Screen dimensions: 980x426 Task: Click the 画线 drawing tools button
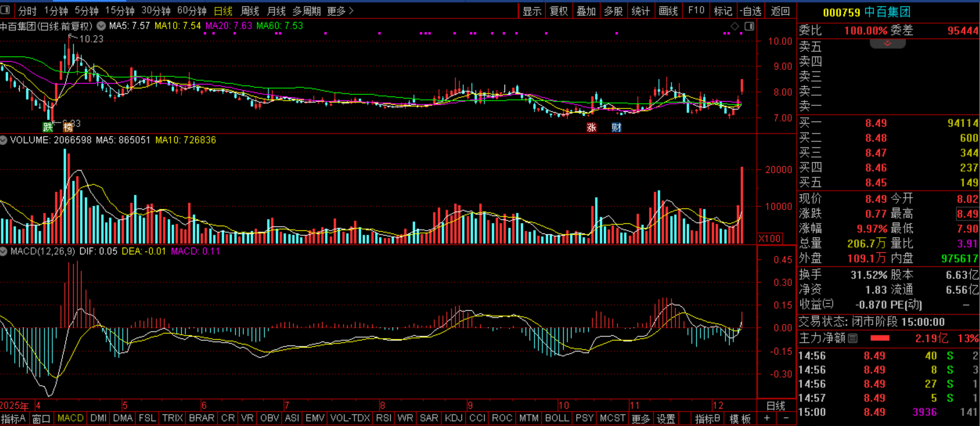tap(668, 11)
